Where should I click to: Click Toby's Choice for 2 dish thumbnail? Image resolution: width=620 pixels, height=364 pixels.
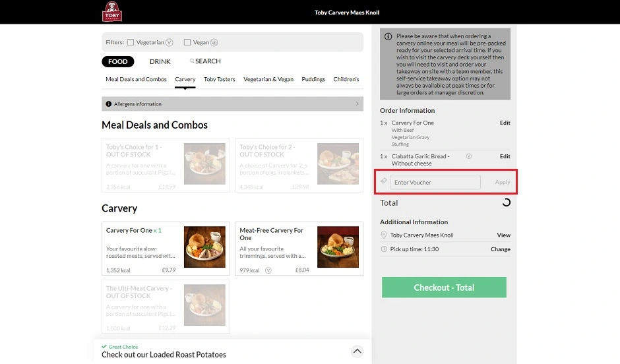tap(338, 164)
